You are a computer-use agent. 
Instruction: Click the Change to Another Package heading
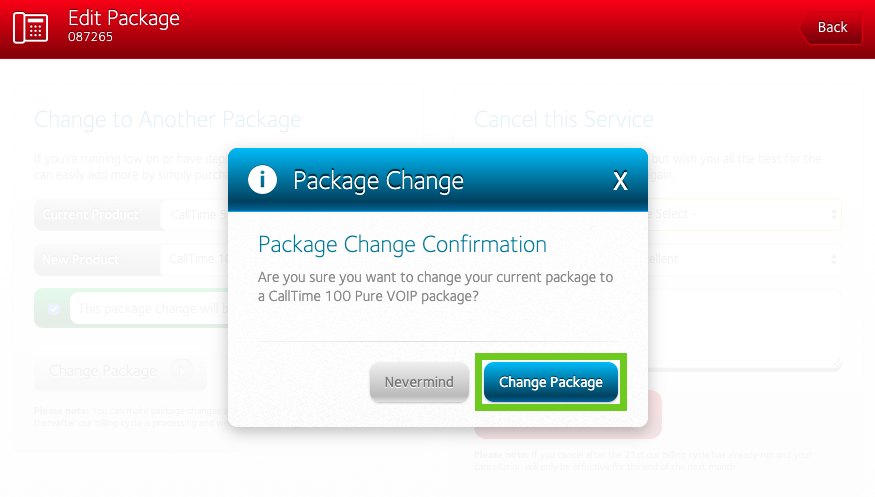point(167,120)
